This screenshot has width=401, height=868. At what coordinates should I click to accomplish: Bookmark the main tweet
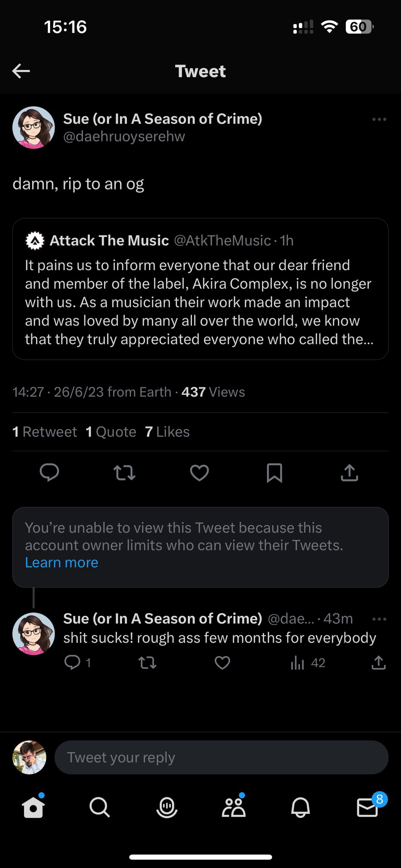click(274, 473)
